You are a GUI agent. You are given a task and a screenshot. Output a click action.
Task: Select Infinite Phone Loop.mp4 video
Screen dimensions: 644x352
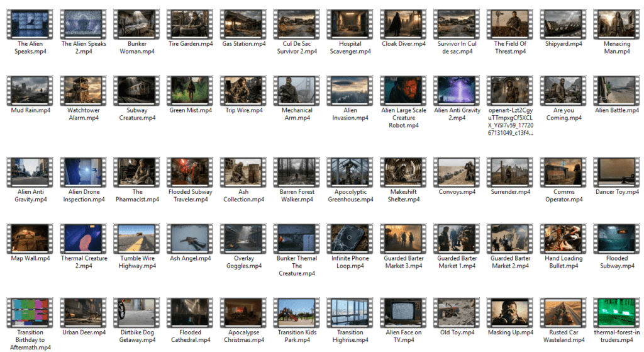350,239
